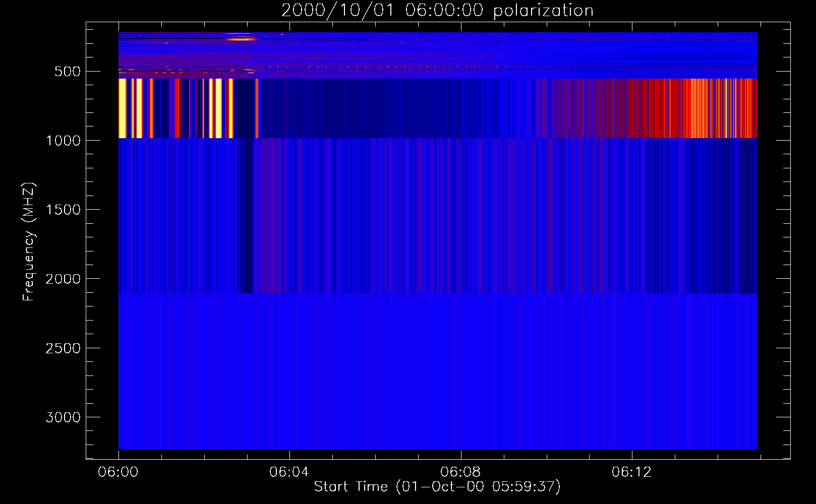Image resolution: width=816 pixels, height=504 pixels.
Task: Select the 1500 frequency tick label
Action: (63, 210)
